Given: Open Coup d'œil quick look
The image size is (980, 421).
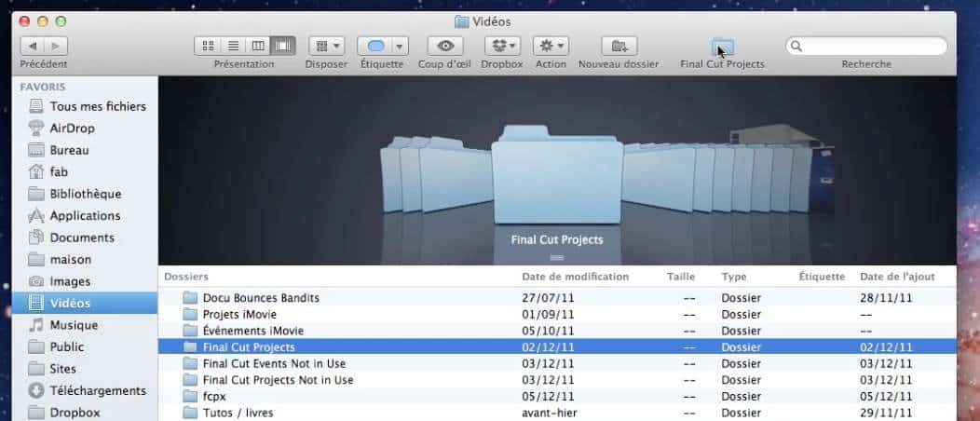Looking at the screenshot, I should coord(444,46).
